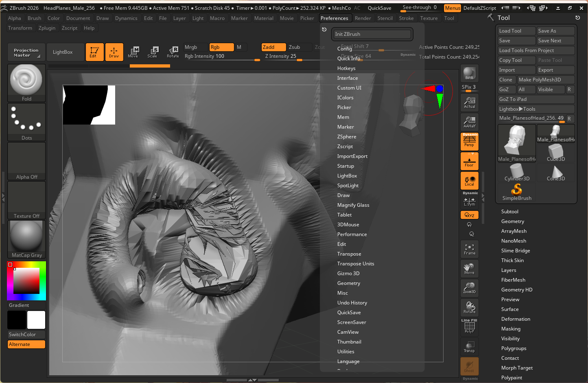Toggle Perspective view
The image size is (588, 383).
click(470, 142)
